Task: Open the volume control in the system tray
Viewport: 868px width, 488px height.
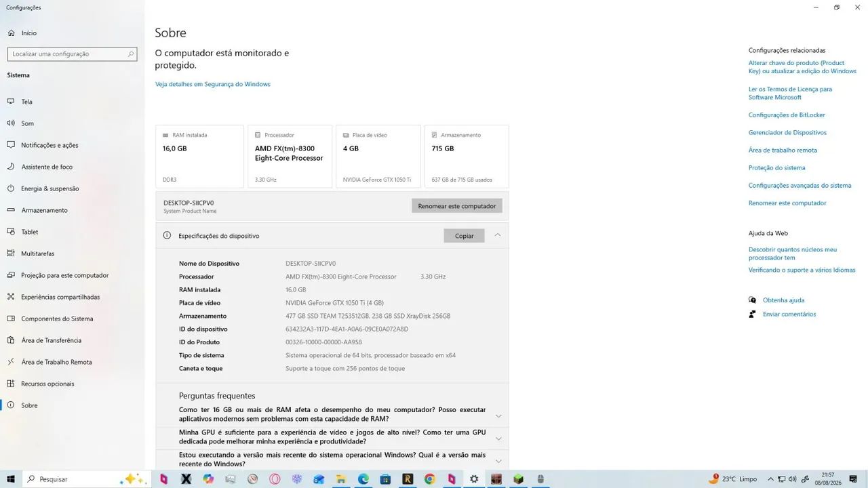Action: click(x=793, y=479)
